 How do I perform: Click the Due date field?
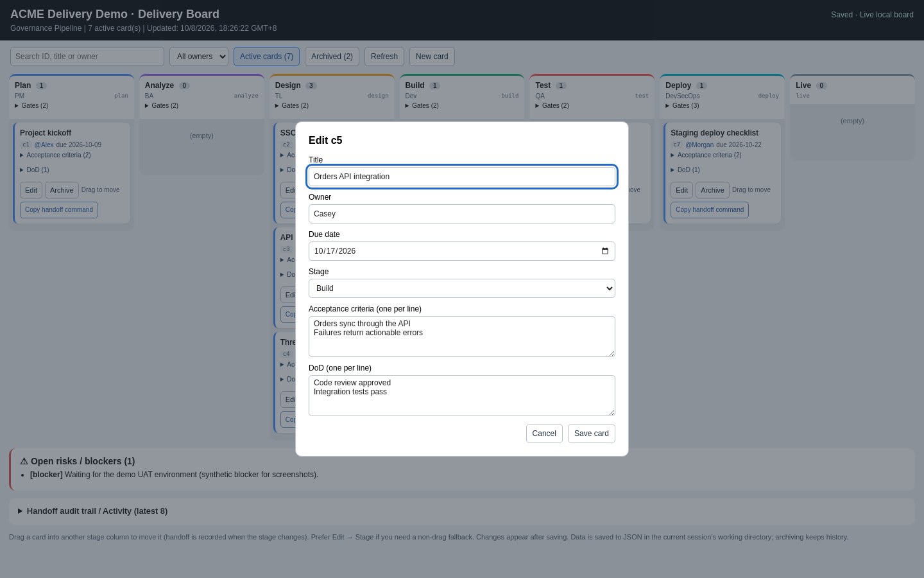pos(462,251)
